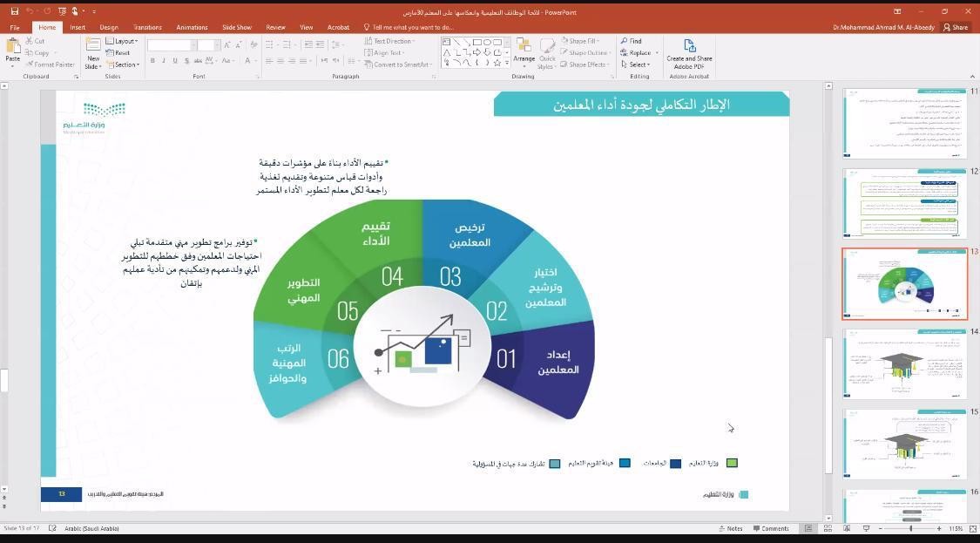Open the Insert ribbon tab

point(78,27)
